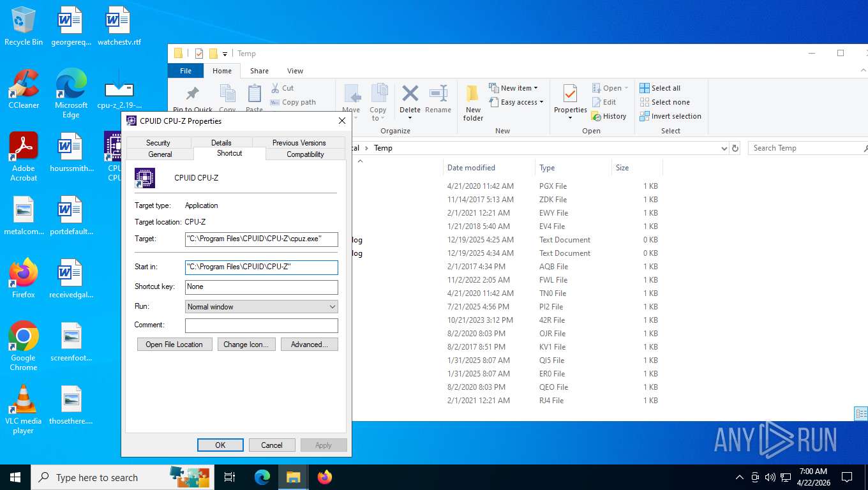The height and width of the screenshot is (490, 868).
Task: Click Select all in Explorer ribbon
Action: point(660,88)
